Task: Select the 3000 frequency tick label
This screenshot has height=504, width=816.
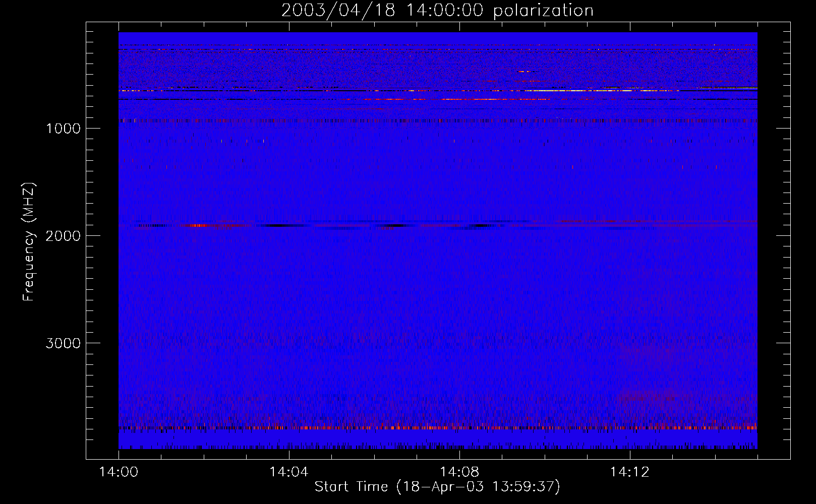Action: [x=63, y=343]
